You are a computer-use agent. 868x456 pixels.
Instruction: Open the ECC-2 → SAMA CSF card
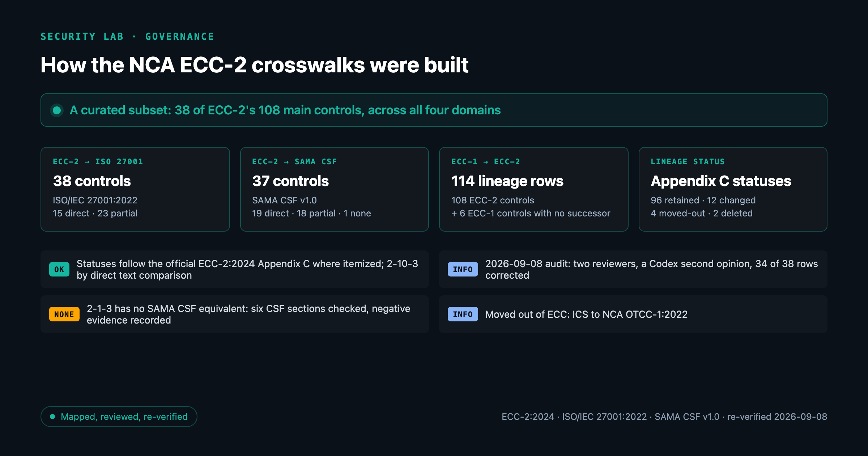click(335, 189)
